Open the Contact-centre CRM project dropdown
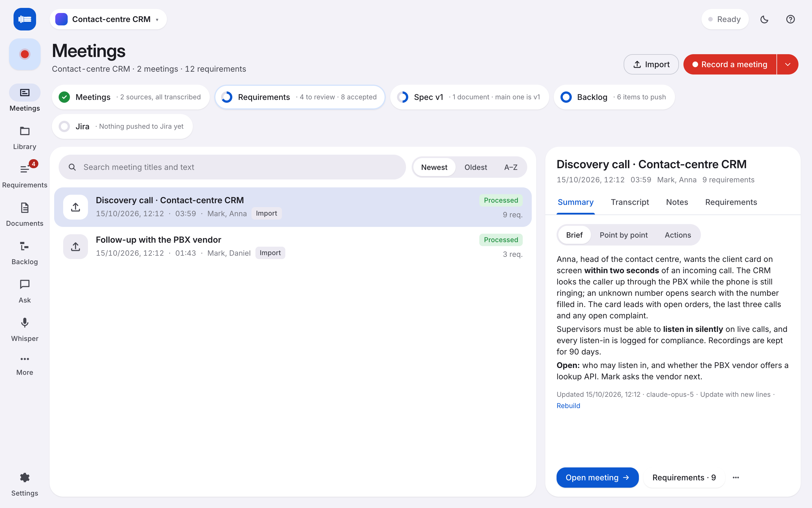Screen dimensions: 812x508 (108, 19)
